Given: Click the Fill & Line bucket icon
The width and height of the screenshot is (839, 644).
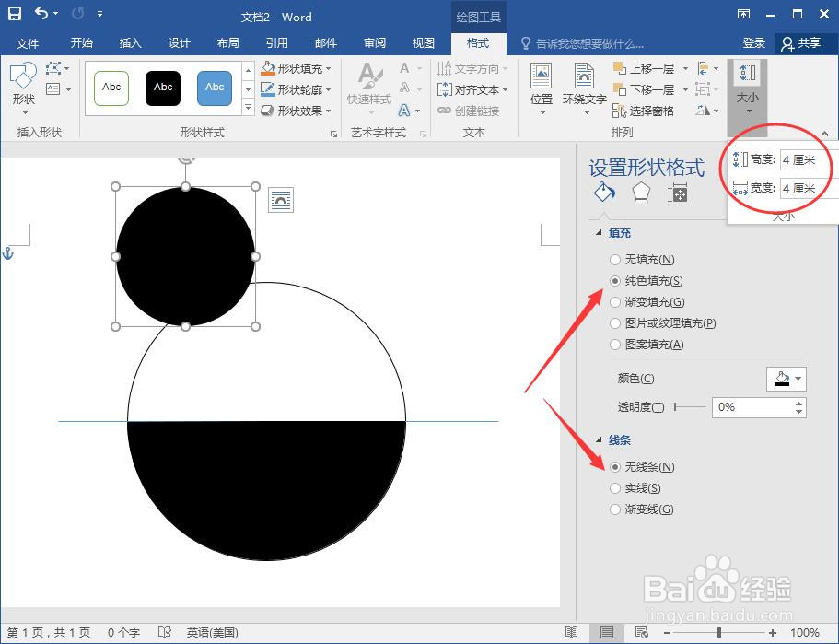Looking at the screenshot, I should [x=604, y=193].
